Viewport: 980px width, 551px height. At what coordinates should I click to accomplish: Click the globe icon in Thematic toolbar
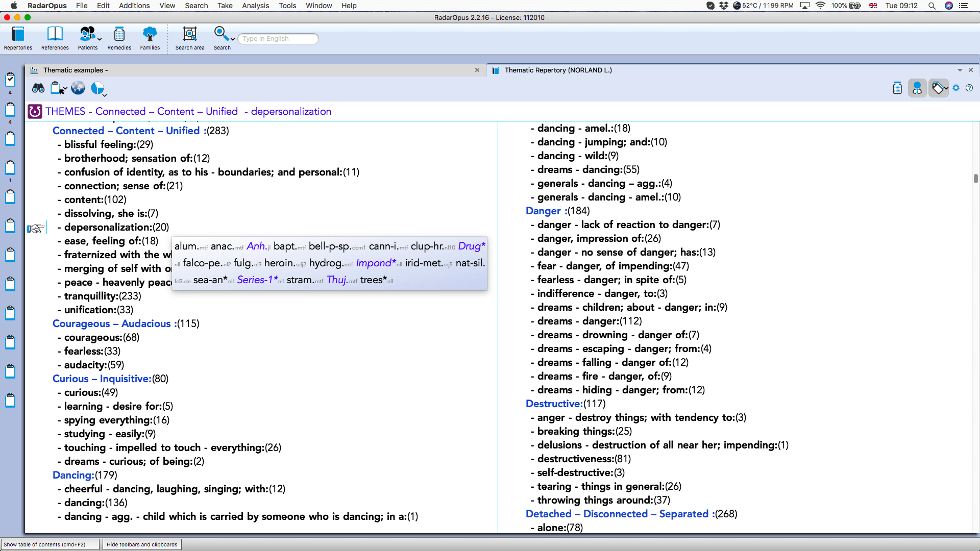78,88
